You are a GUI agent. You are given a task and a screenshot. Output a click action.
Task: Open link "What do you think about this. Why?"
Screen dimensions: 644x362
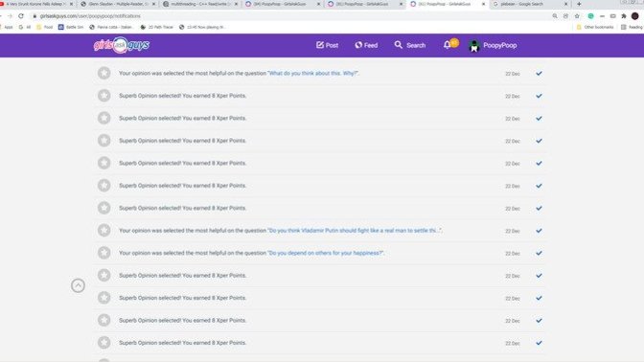point(313,73)
